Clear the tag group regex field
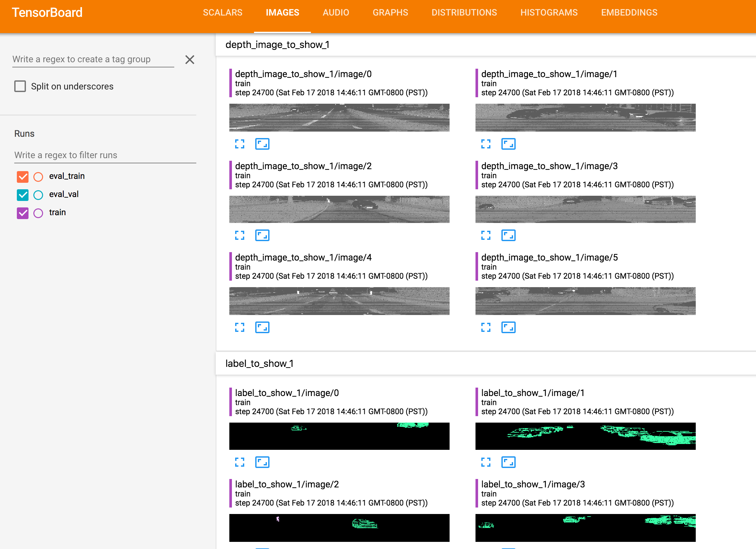This screenshot has height=549, width=756. tap(190, 60)
